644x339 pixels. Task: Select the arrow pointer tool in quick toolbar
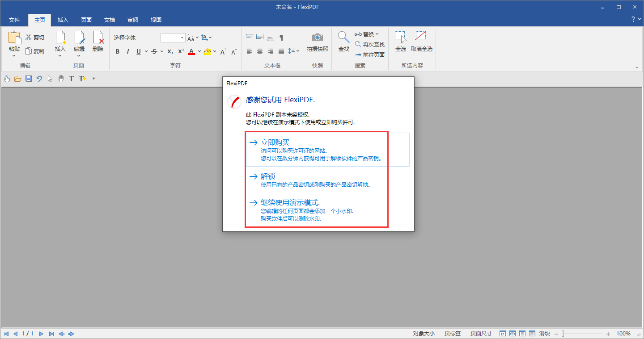(50, 79)
